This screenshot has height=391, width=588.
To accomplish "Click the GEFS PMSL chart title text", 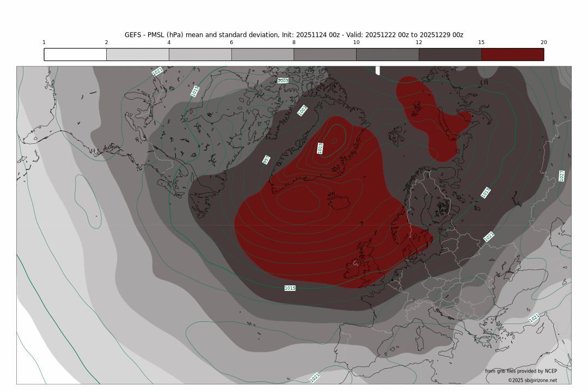I will [294, 34].
